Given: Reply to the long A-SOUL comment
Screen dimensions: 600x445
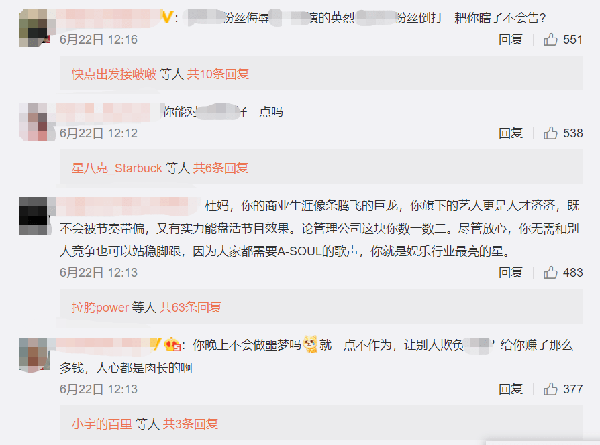Looking at the screenshot, I should [510, 272].
